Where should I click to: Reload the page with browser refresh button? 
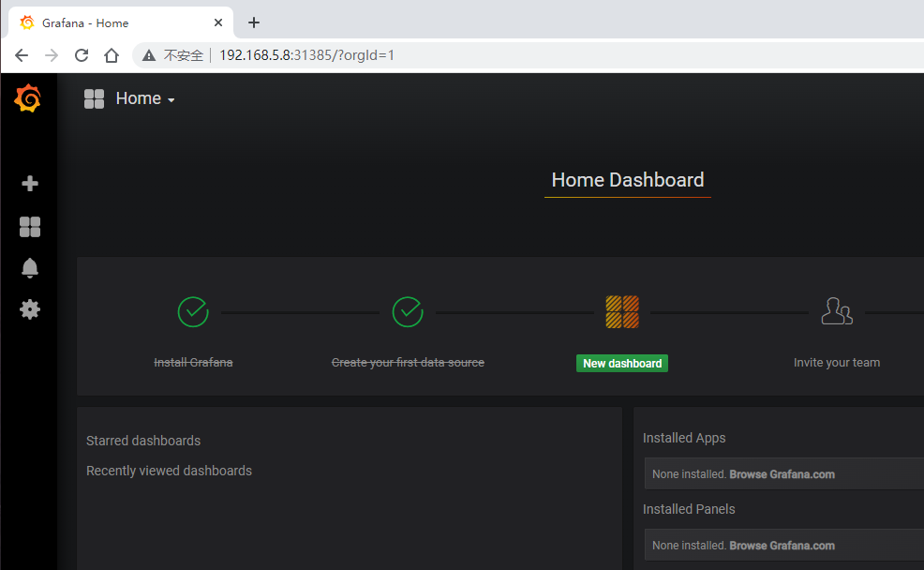coord(82,55)
